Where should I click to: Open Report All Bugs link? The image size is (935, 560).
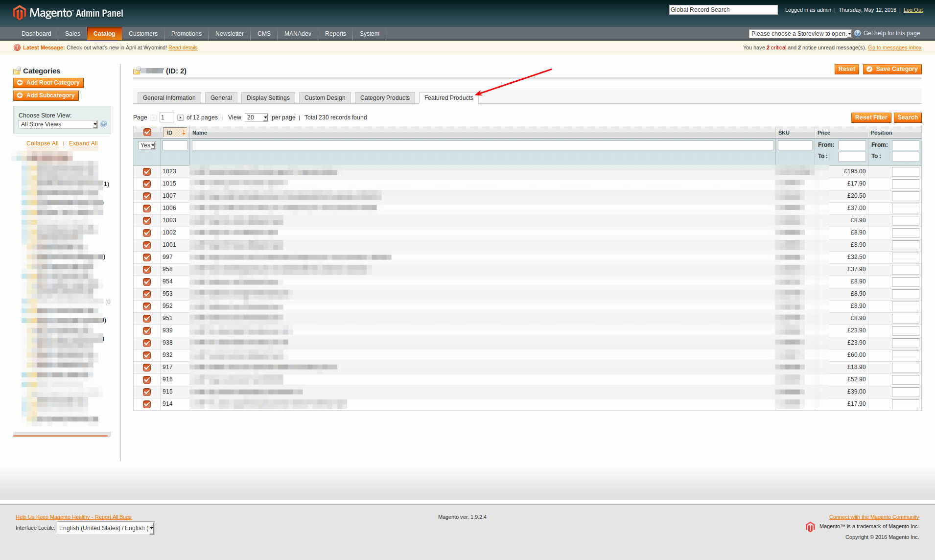(73, 517)
